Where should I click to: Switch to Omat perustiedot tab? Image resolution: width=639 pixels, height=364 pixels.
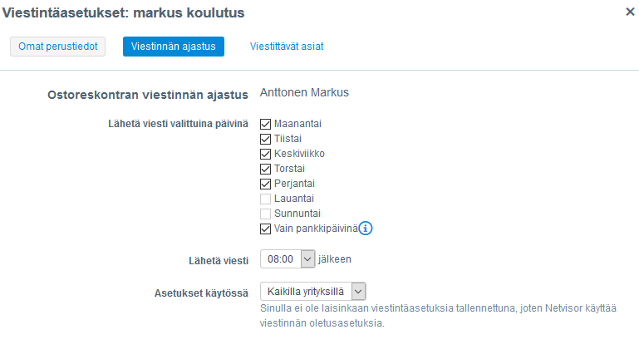tap(57, 47)
